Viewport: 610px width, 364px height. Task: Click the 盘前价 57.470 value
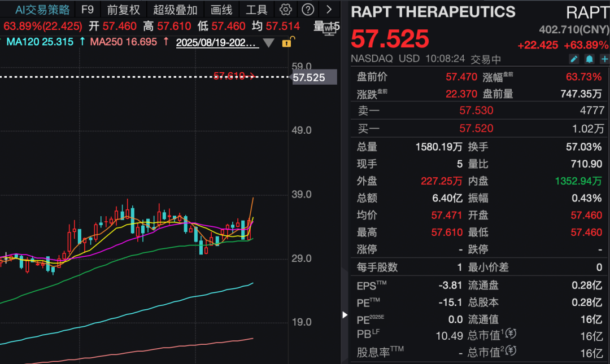461,77
